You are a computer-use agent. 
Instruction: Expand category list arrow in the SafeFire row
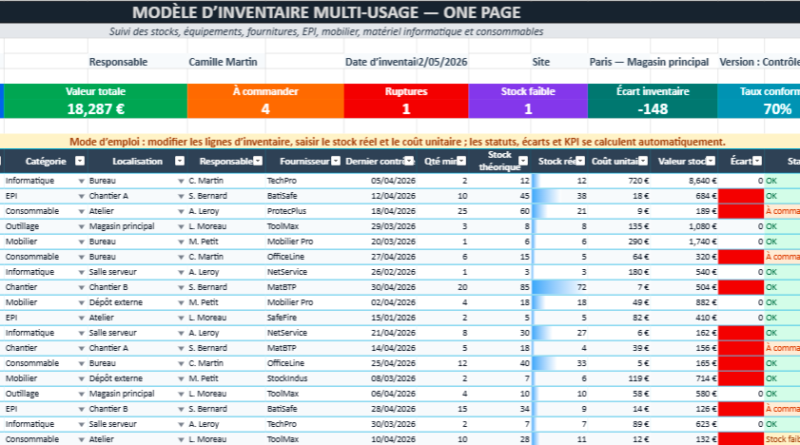click(x=81, y=318)
